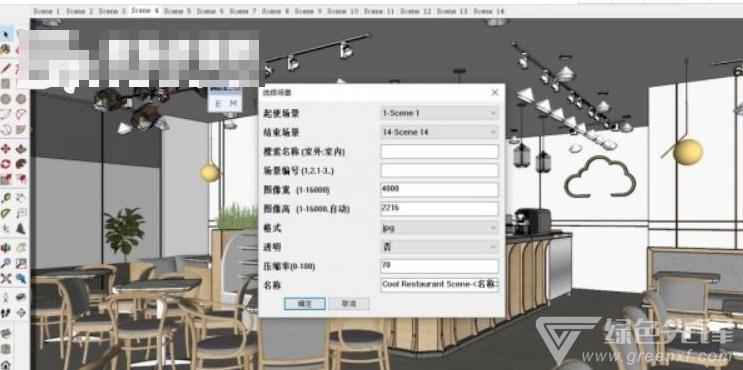This screenshot has width=743, height=370.
Task: Select the Tape Measure tool
Action: point(6,198)
